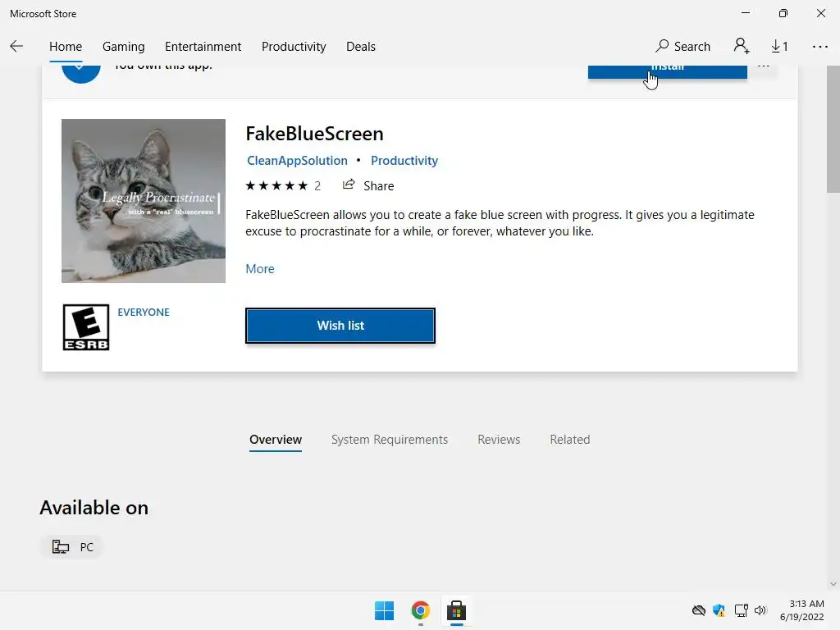
Task: Click the EVERYONE rating link
Action: click(x=144, y=313)
